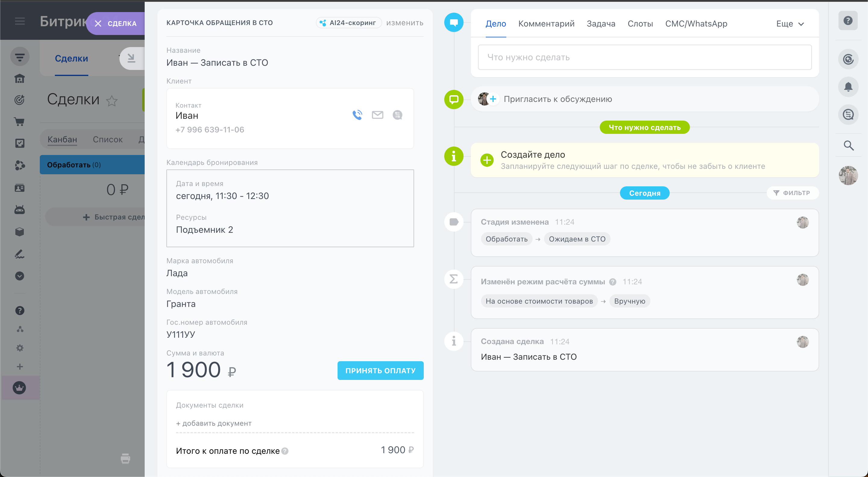
Task: Expand the Еще dropdown in timeline tabs
Action: click(x=790, y=24)
